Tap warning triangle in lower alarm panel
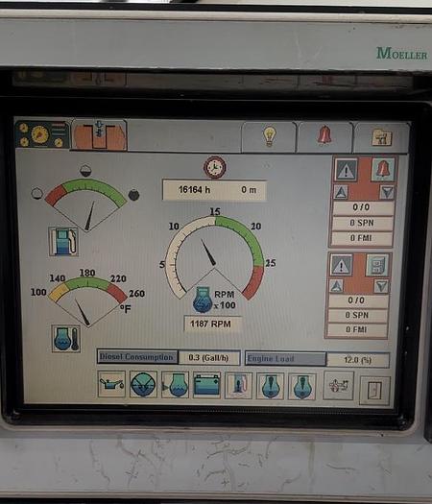 pyautogui.click(x=342, y=265)
